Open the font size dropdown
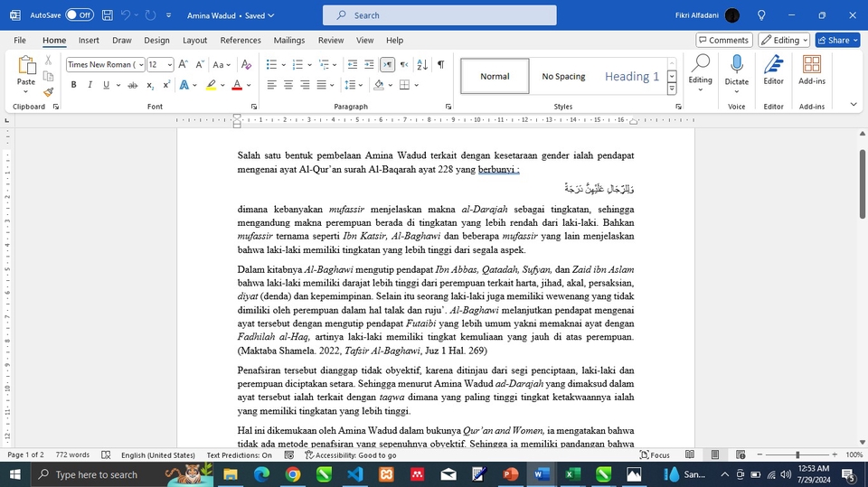The image size is (868, 487). point(169,65)
